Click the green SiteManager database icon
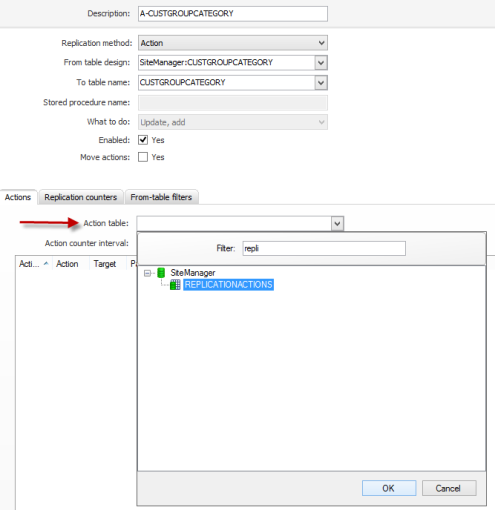Screen dimensions: 495x510 tap(161, 273)
